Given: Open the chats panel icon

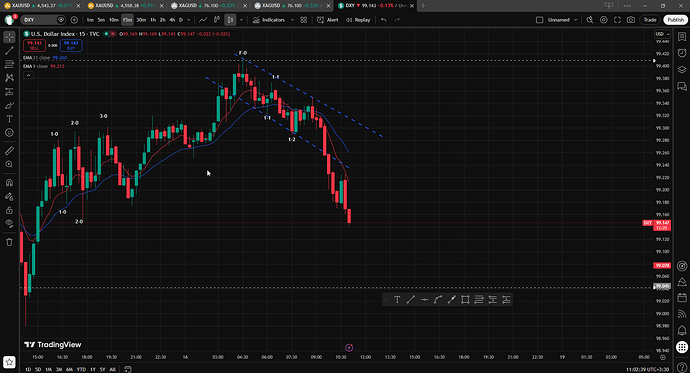Looking at the screenshot, I should pyautogui.click(x=682, y=86).
